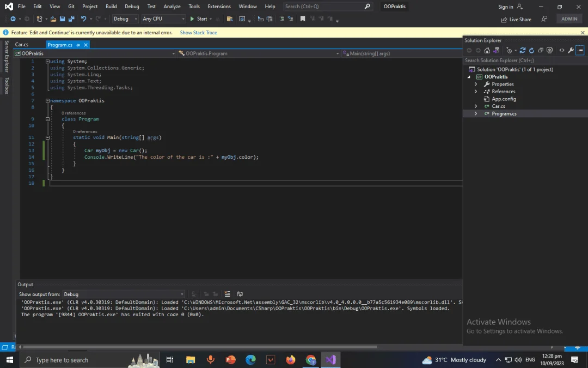Open the Extensions menu
The width and height of the screenshot is (588, 368).
tap(219, 7)
